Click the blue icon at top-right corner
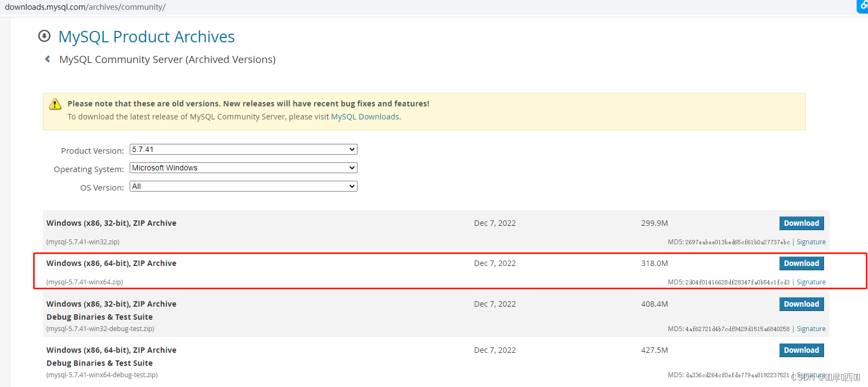 pyautogui.click(x=863, y=5)
